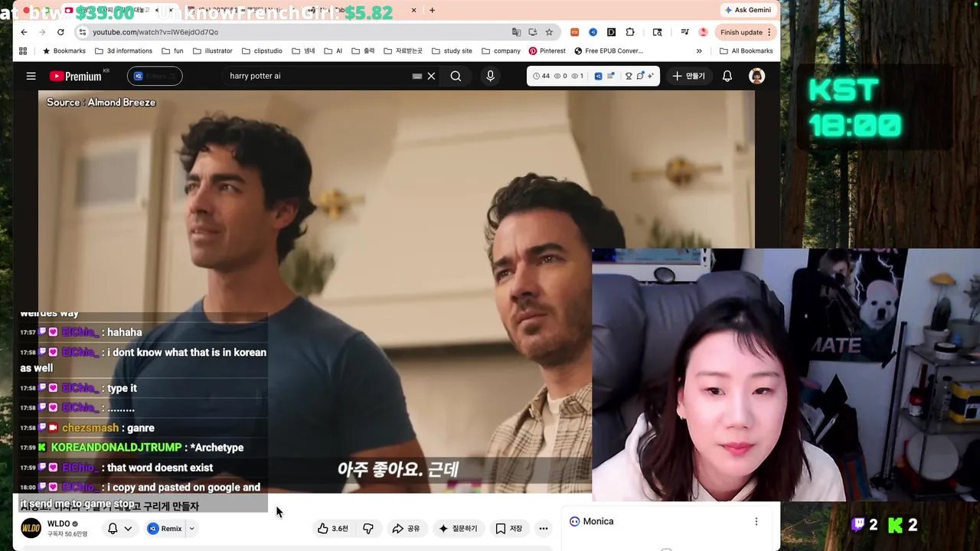Share the video via 공유 button

(x=406, y=528)
